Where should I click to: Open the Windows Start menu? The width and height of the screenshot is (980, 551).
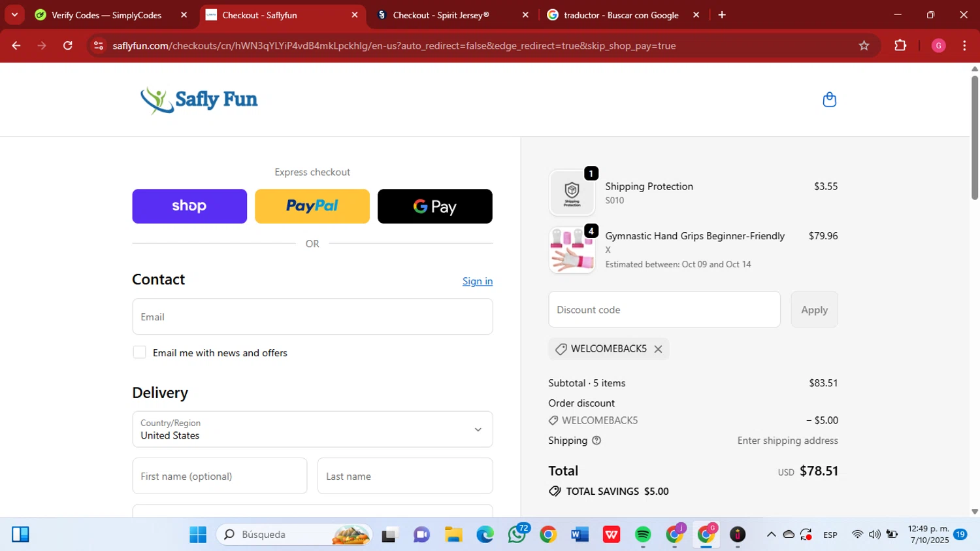click(x=198, y=535)
